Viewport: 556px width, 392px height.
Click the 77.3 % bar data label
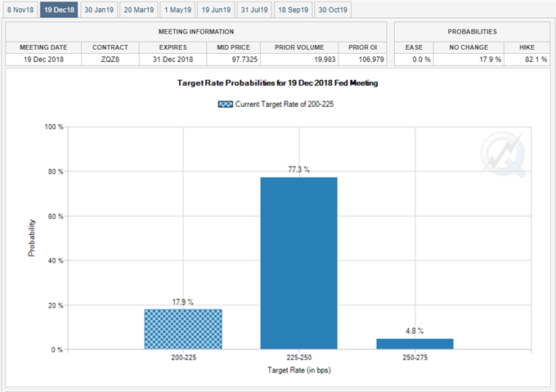tap(298, 170)
